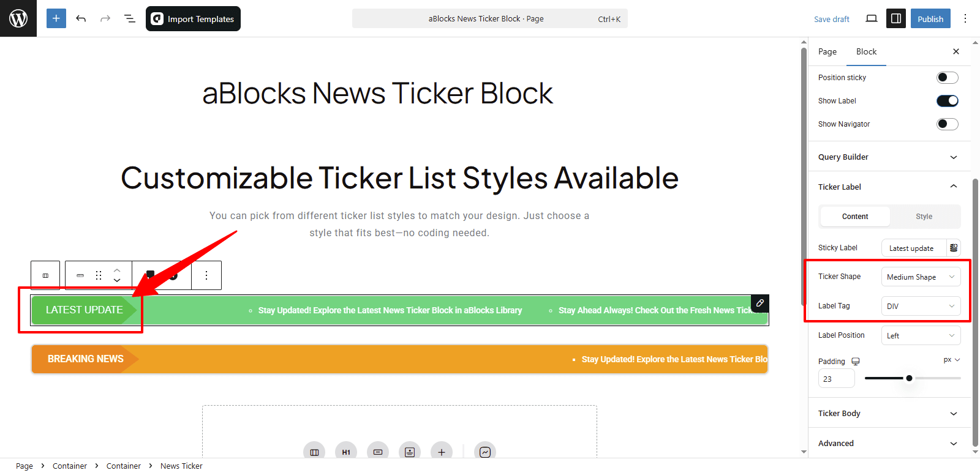Click the Publish button

pos(930,18)
